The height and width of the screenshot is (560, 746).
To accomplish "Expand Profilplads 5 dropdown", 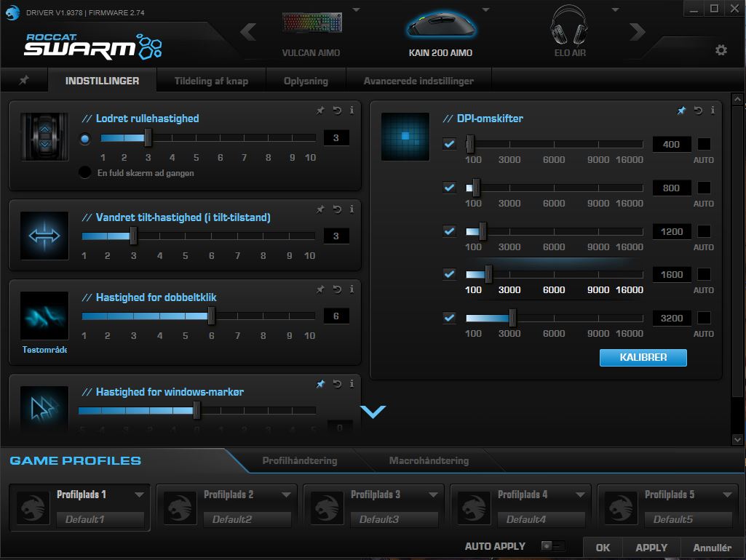I will coord(727,495).
